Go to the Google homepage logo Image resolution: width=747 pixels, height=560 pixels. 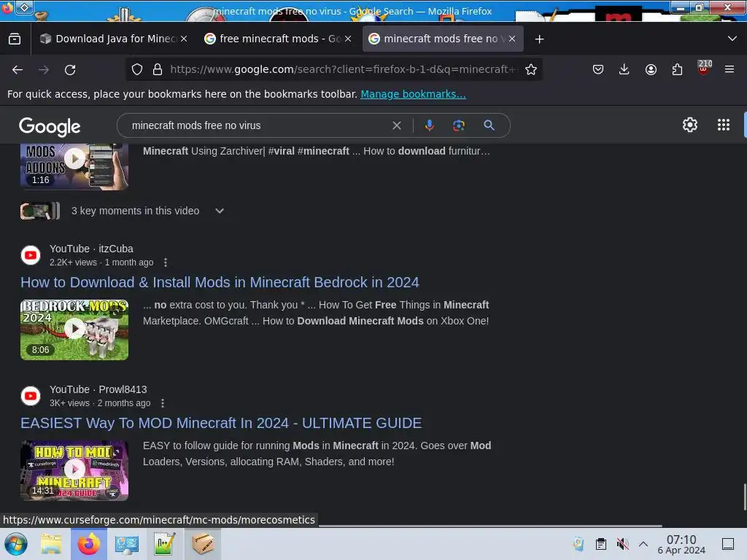tap(50, 126)
